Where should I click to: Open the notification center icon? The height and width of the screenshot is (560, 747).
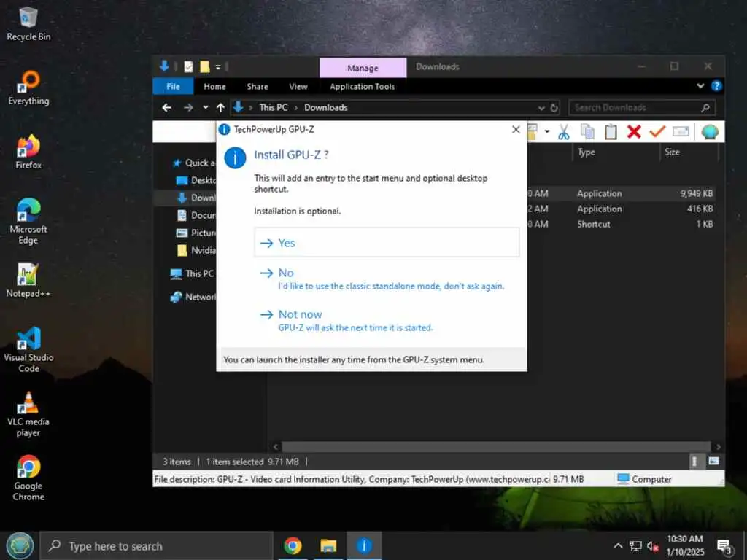pyautogui.click(x=724, y=547)
